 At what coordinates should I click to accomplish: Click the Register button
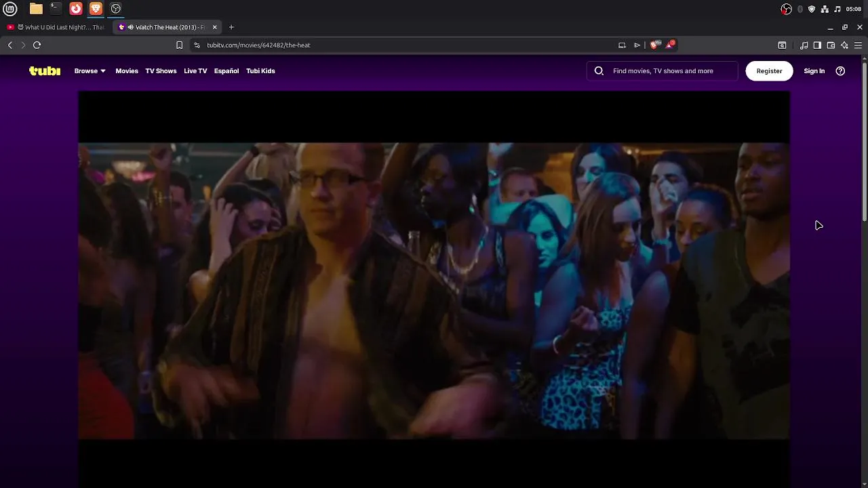point(769,70)
